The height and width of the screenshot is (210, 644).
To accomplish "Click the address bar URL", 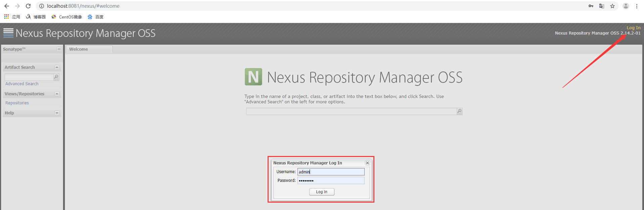I will click(x=83, y=6).
